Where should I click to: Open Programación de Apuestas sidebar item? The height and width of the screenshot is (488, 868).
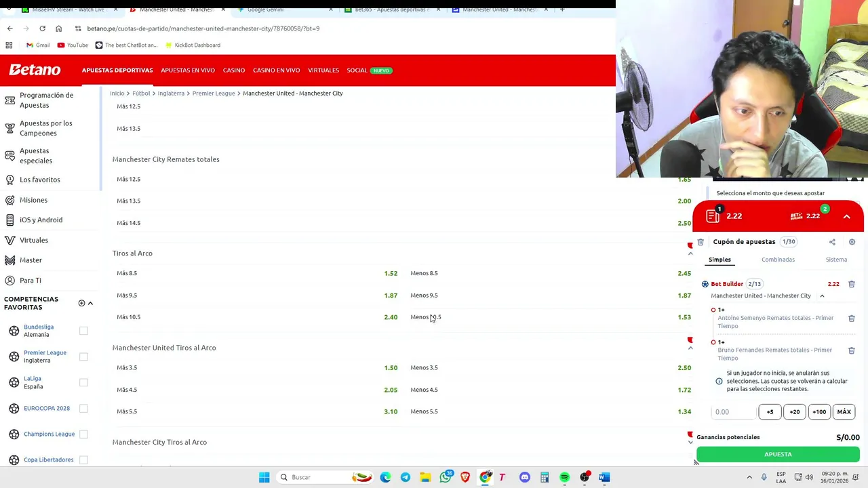(46, 100)
